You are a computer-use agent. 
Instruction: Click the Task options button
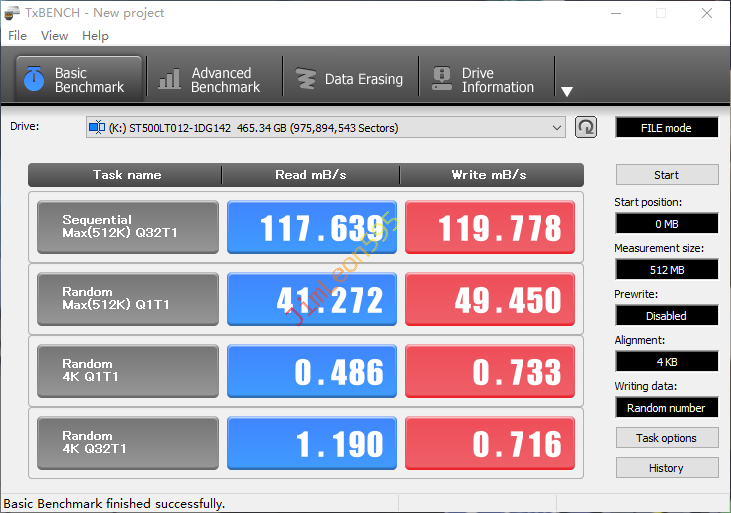click(x=666, y=438)
